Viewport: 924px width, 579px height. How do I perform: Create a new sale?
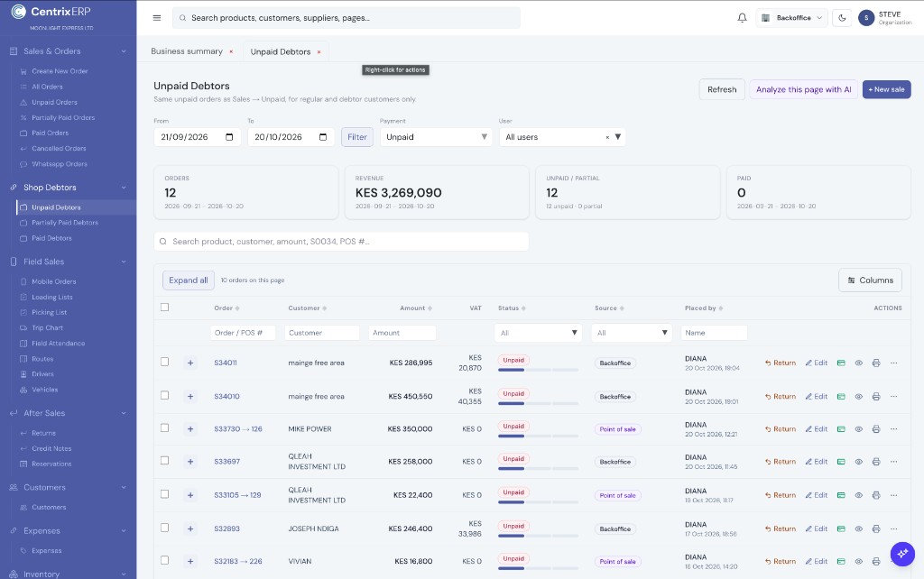coord(886,89)
